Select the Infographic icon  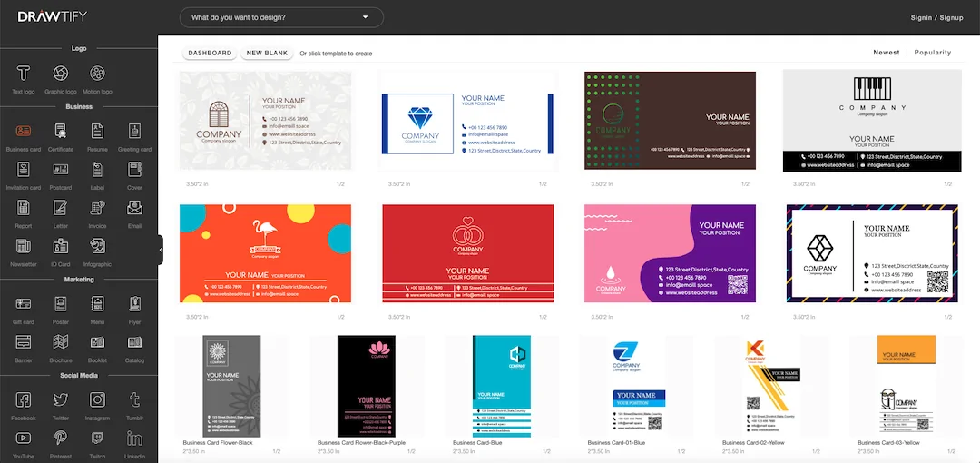97,246
